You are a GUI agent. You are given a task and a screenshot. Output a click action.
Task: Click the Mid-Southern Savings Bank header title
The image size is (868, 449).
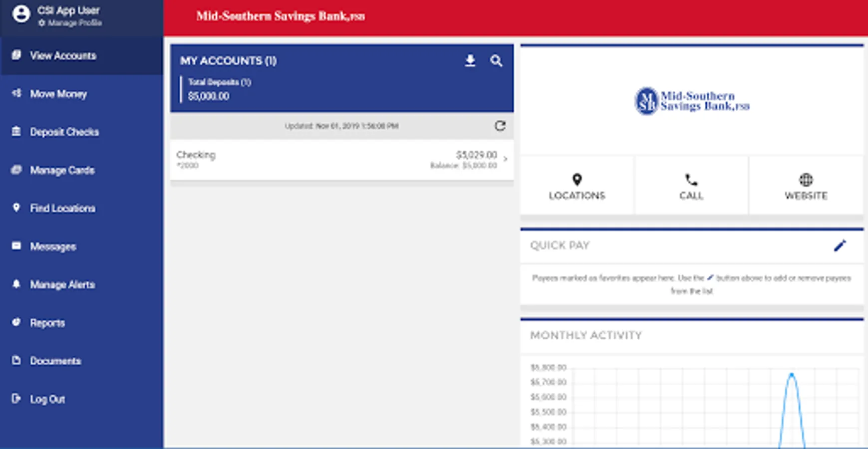click(281, 16)
